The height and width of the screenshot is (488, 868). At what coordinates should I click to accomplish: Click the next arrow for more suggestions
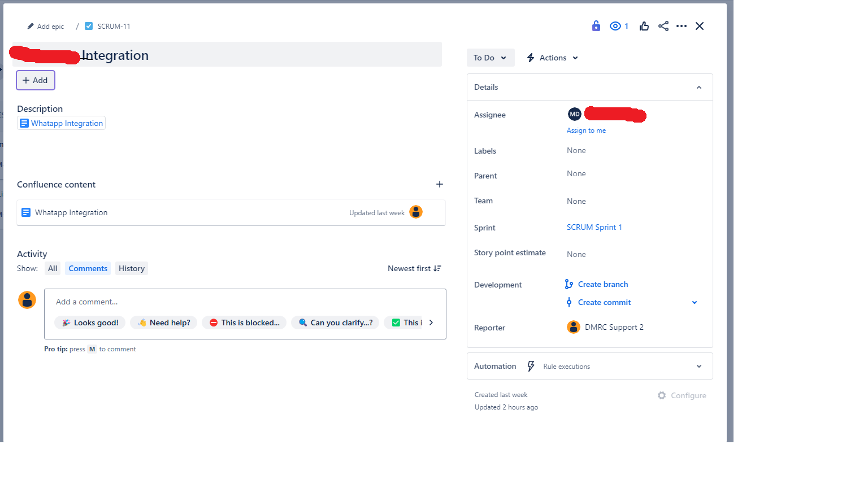pyautogui.click(x=431, y=323)
